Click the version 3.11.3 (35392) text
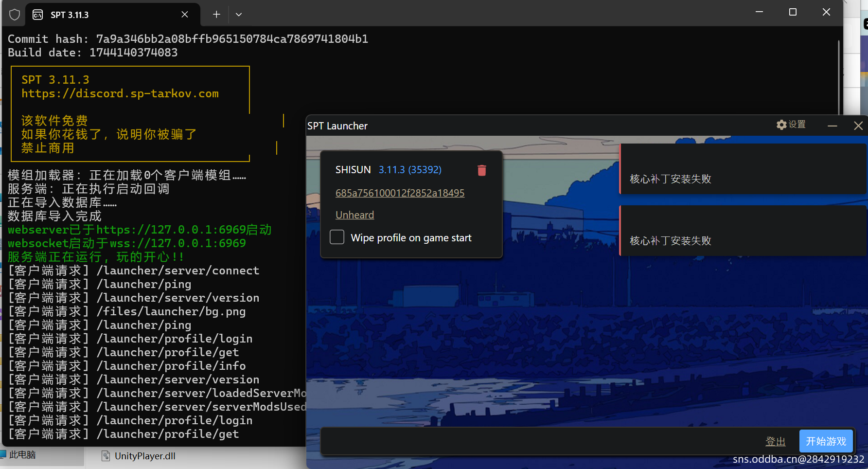Image resolution: width=868 pixels, height=469 pixels. (410, 170)
